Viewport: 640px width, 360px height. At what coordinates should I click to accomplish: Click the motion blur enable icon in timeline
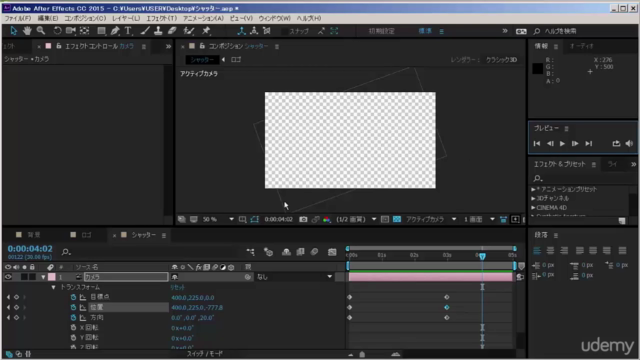(314, 252)
